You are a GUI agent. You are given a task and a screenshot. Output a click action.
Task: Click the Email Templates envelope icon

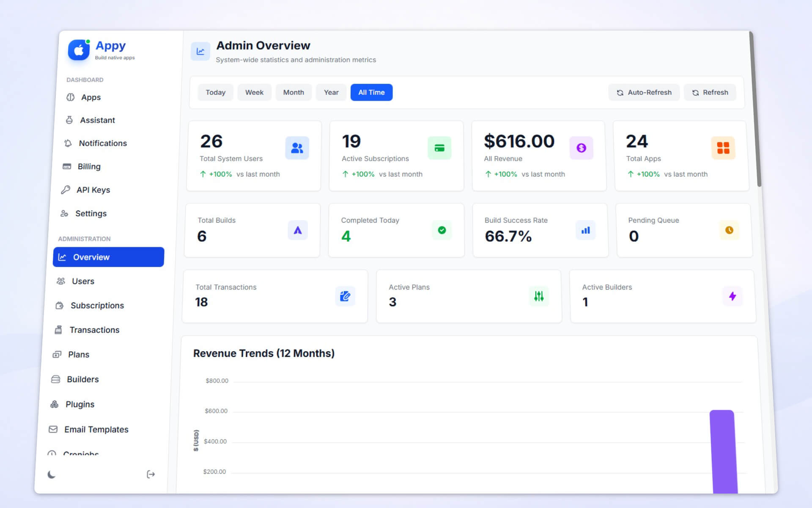(52, 429)
